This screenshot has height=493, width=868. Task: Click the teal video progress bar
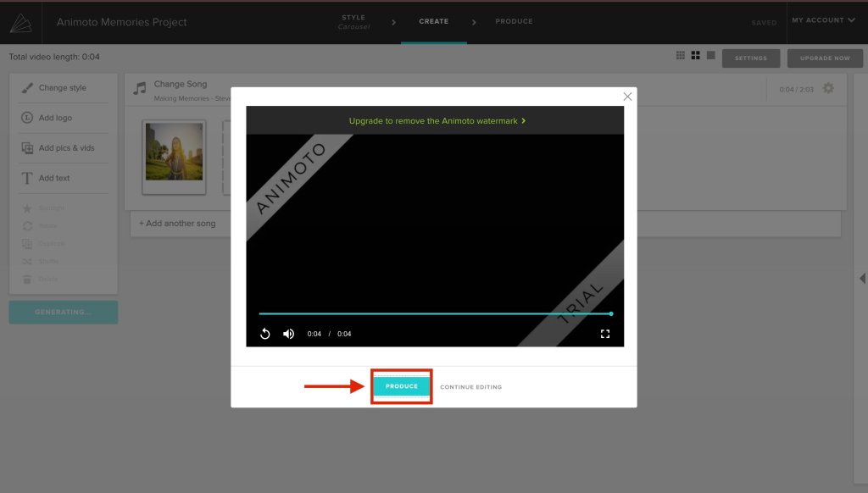tap(435, 313)
